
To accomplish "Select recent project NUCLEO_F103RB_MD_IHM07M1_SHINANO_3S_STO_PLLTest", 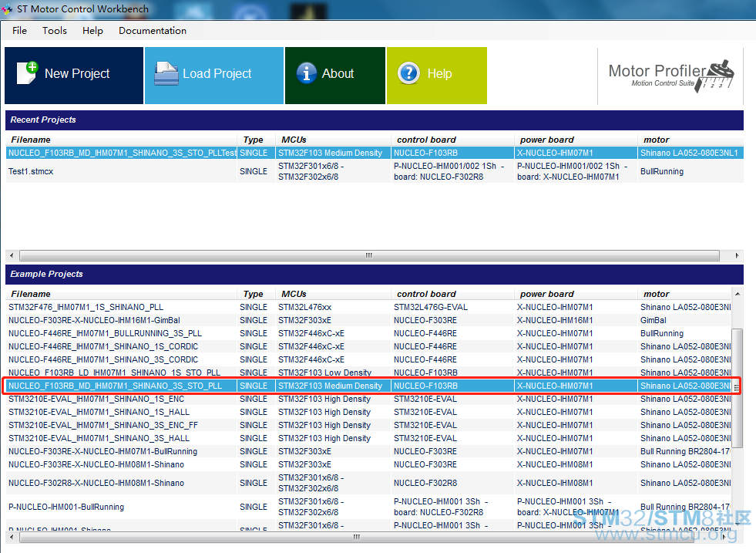I will pyautogui.click(x=375, y=153).
